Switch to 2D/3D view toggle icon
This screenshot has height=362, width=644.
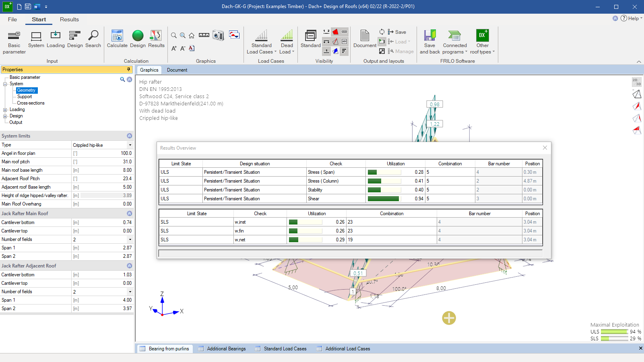click(636, 82)
